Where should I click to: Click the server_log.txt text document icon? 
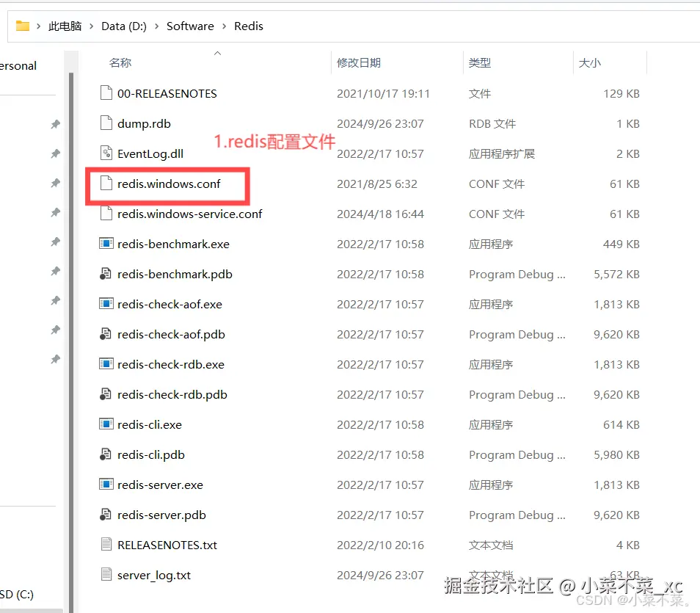point(106,574)
